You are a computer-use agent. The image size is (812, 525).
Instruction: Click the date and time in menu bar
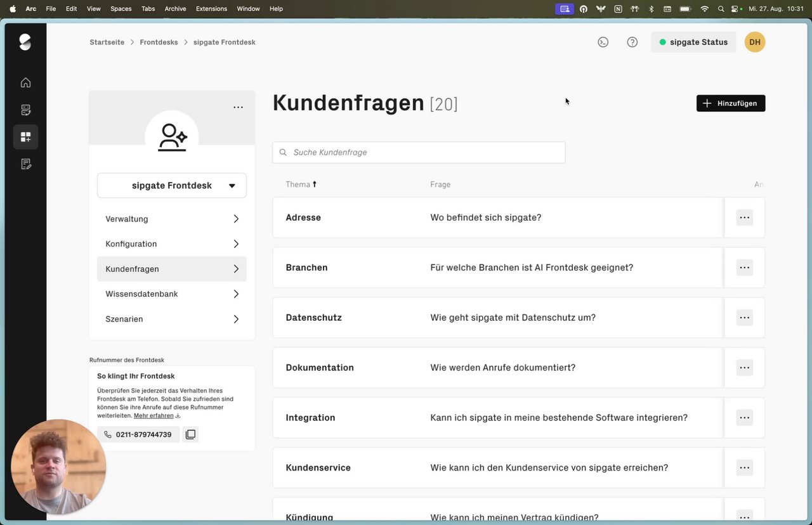pos(776,9)
